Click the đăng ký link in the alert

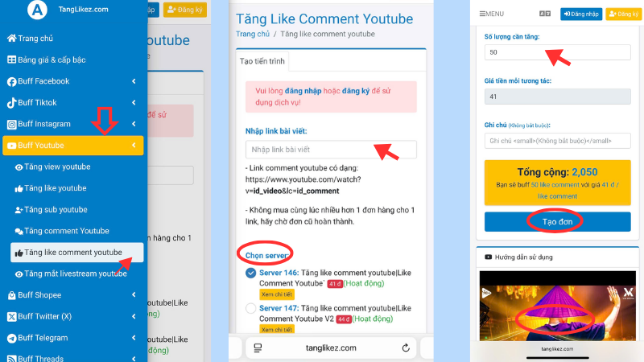tap(356, 91)
